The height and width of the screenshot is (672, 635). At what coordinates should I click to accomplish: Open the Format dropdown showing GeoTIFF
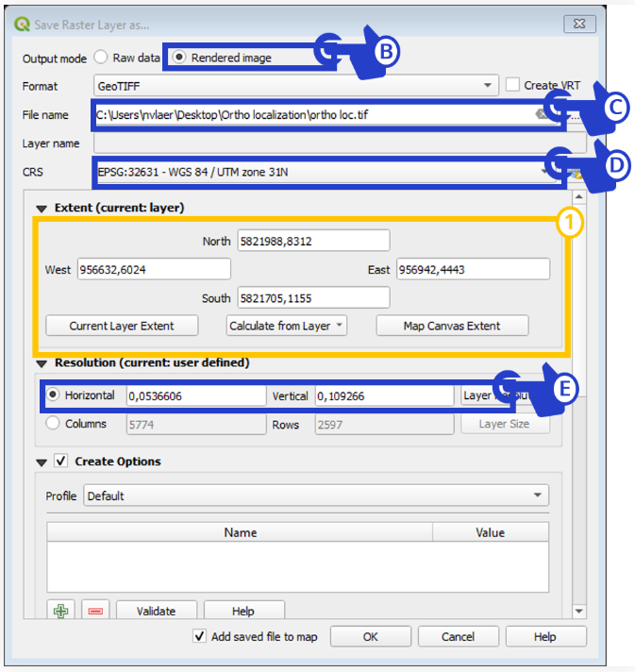point(295,86)
